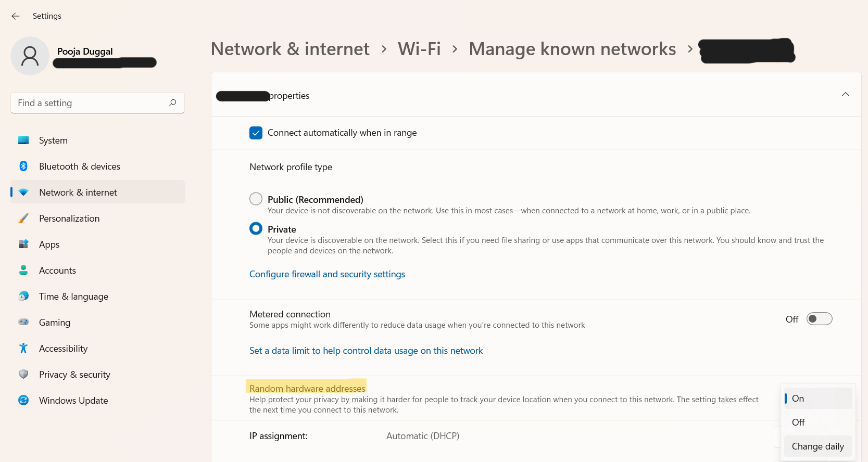Click the search magnifier icon
The image size is (868, 462).
click(173, 102)
